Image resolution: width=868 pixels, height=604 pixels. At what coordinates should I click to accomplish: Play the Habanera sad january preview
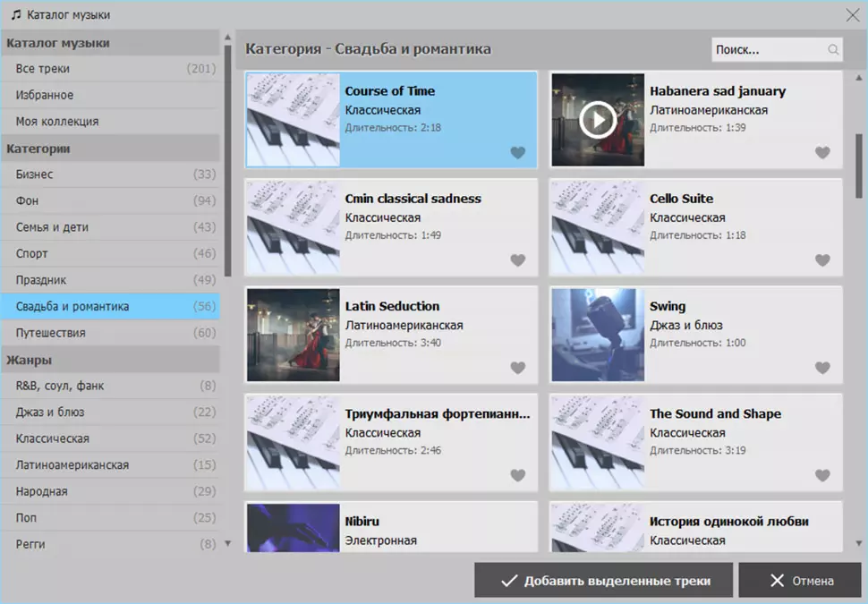pos(598,120)
